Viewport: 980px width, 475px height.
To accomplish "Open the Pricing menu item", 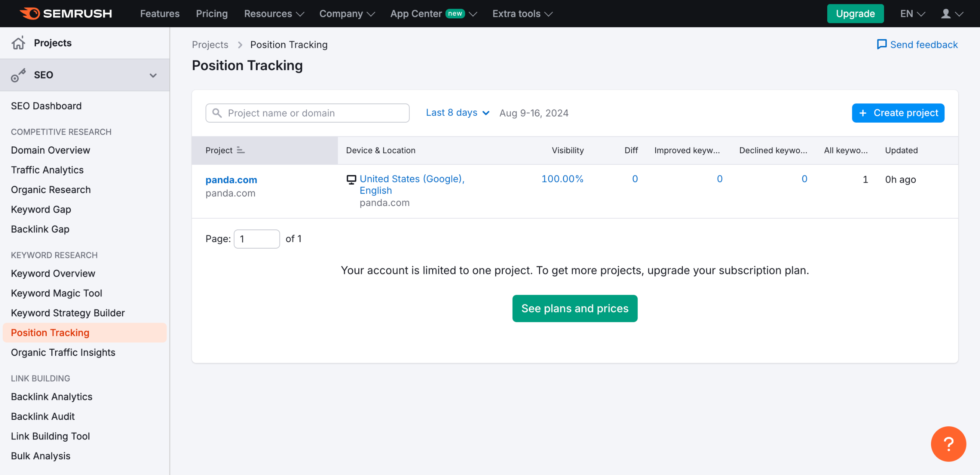I will pyautogui.click(x=212, y=14).
